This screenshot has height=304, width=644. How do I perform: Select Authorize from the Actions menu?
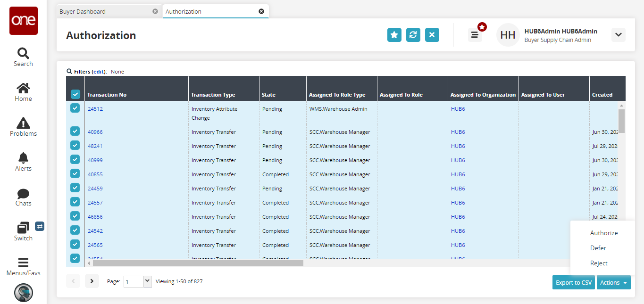click(603, 233)
